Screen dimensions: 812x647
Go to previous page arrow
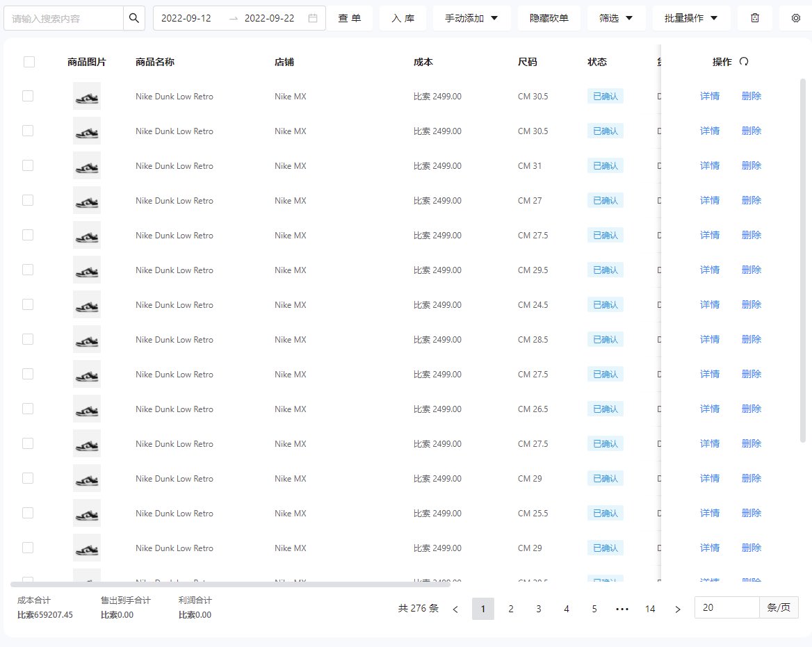[x=455, y=609]
